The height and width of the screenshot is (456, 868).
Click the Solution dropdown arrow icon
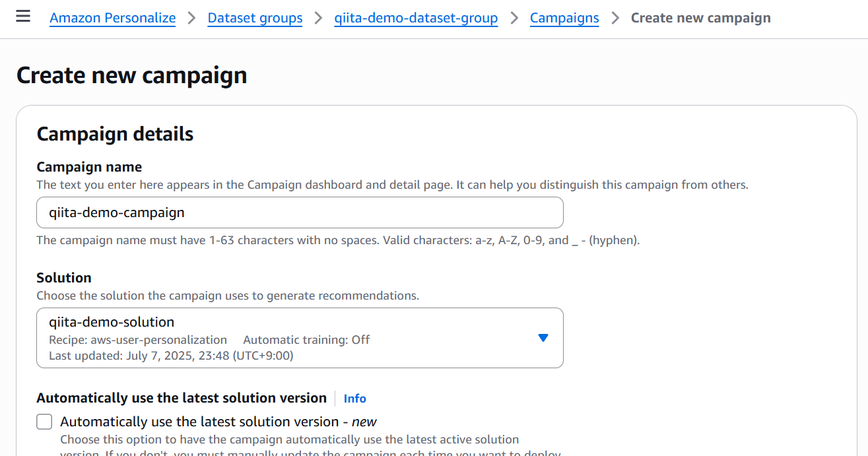(543, 338)
